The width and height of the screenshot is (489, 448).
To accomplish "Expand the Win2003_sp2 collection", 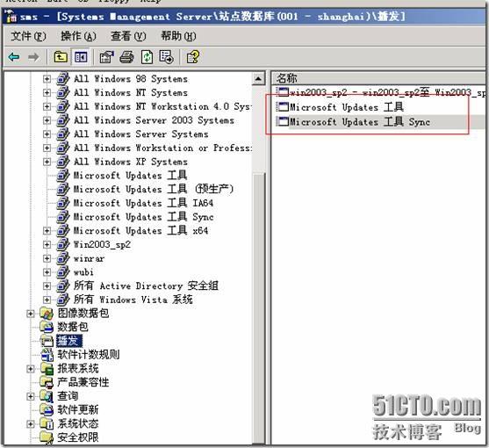I will click(x=47, y=244).
